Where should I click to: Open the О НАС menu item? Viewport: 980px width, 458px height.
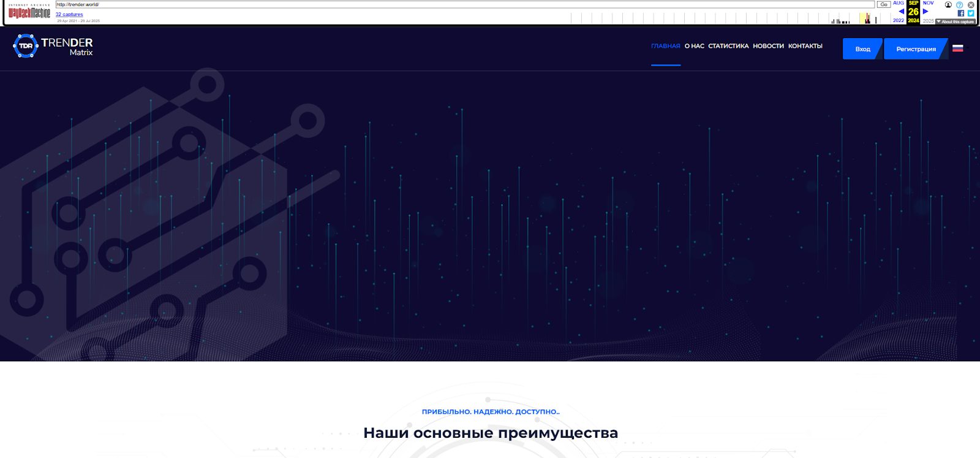[695, 46]
